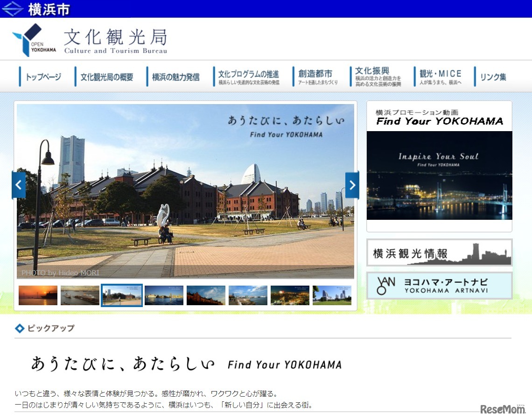Click the rightmost slideshow thumbnail

pyautogui.click(x=332, y=295)
